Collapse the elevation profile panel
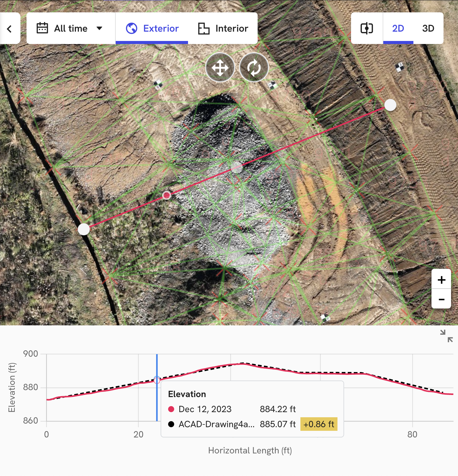 [447, 336]
